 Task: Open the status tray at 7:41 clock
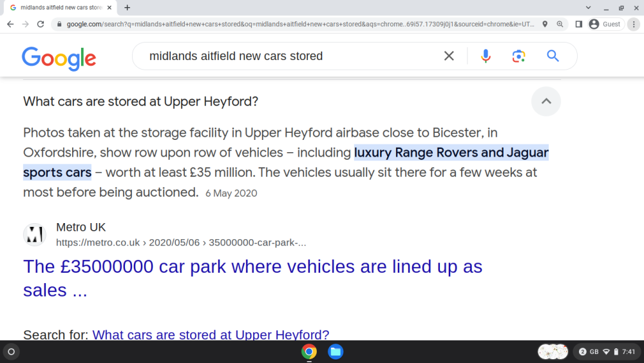[x=629, y=351]
